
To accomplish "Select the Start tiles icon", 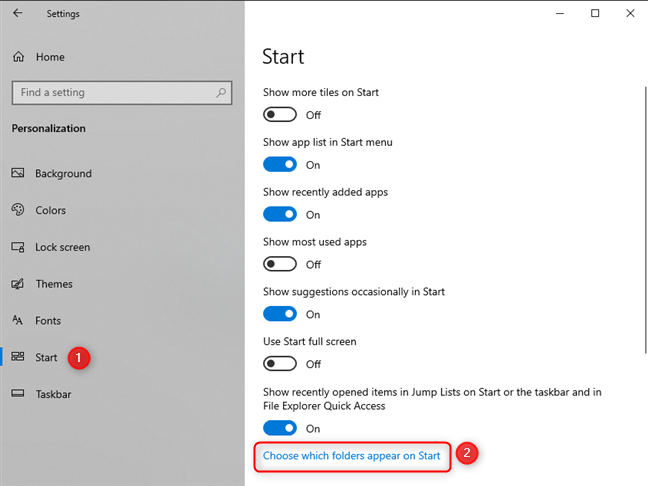I will [18, 357].
